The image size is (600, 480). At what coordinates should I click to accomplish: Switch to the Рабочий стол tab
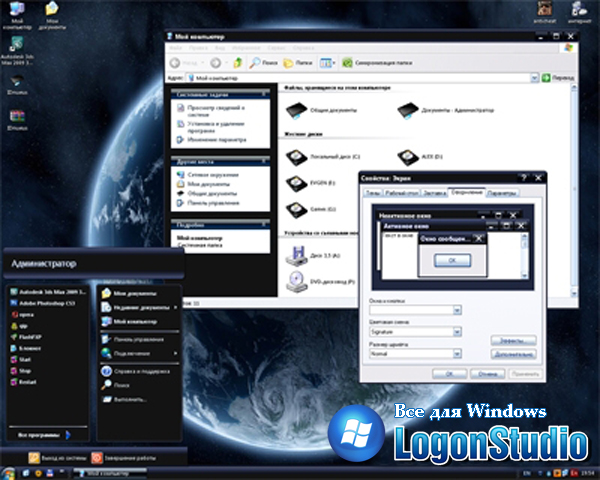(402, 193)
